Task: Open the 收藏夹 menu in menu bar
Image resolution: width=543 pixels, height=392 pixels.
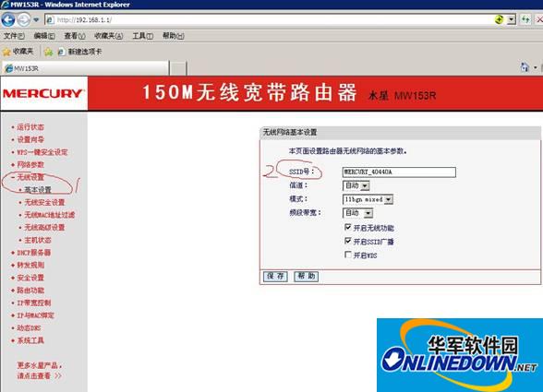Action: (108, 36)
